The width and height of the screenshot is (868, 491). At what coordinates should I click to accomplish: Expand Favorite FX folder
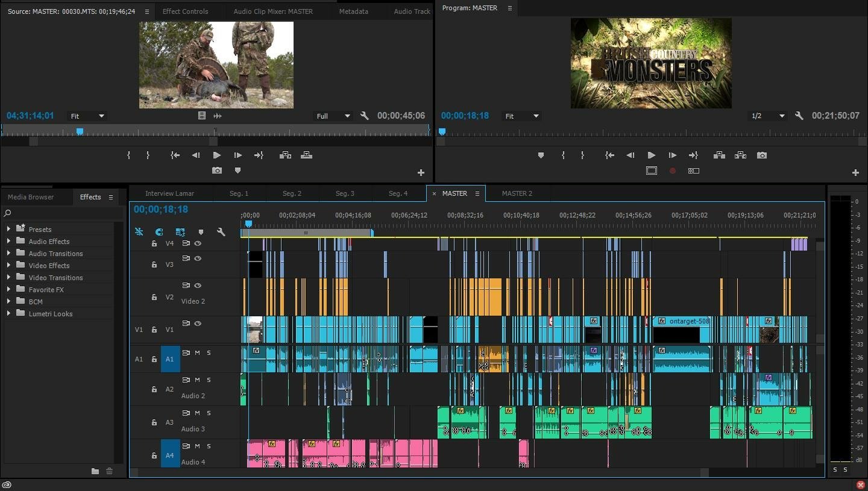pos(8,289)
